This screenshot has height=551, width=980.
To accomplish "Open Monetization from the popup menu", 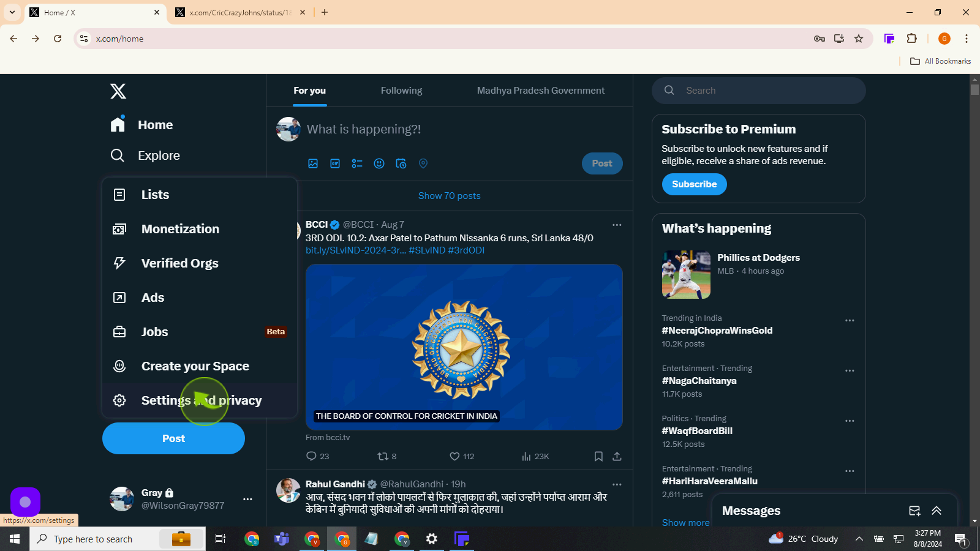I will [x=200, y=229].
